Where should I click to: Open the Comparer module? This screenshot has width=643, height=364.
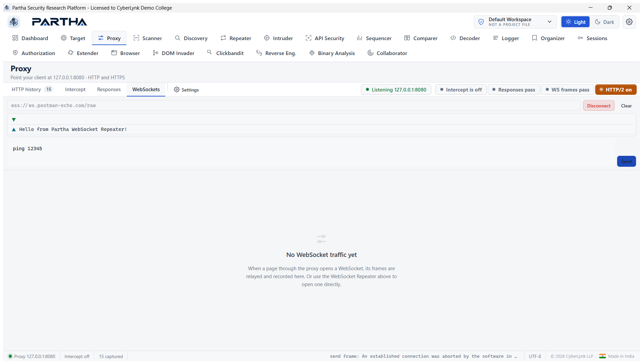click(x=421, y=38)
